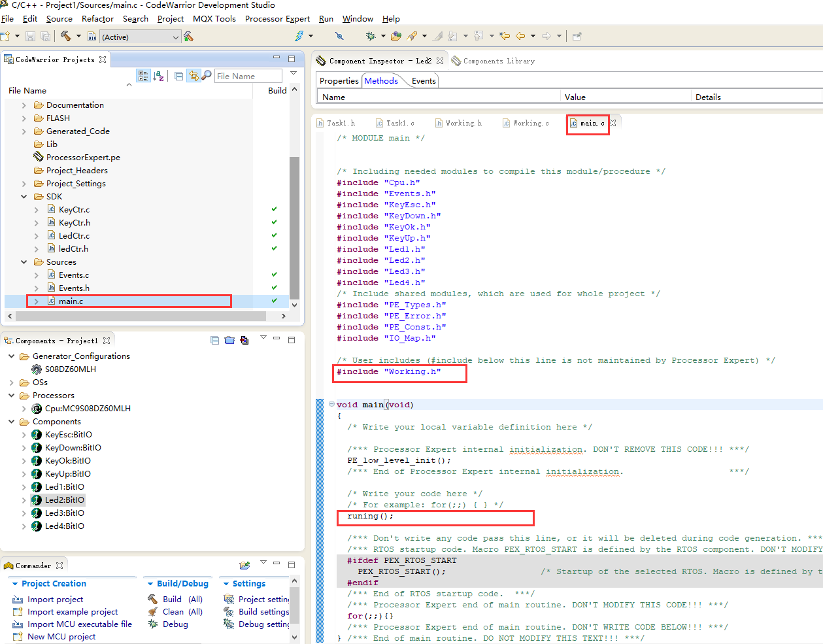
Task: Open the Processor Expert menu
Action: coord(277,19)
